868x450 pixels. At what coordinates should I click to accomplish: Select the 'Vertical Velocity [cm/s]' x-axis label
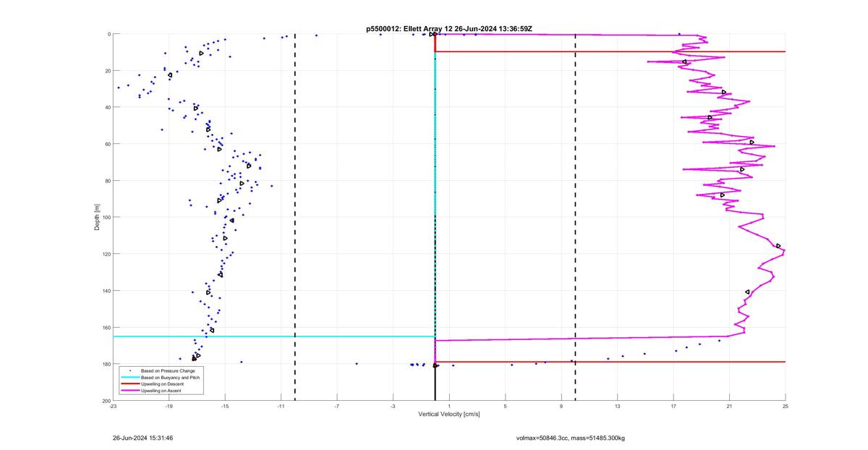pos(449,415)
